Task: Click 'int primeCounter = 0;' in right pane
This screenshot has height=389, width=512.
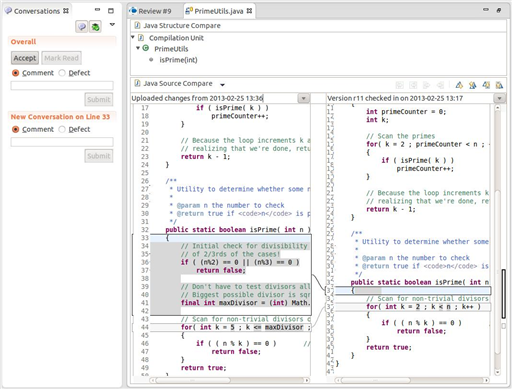Action: (406, 112)
